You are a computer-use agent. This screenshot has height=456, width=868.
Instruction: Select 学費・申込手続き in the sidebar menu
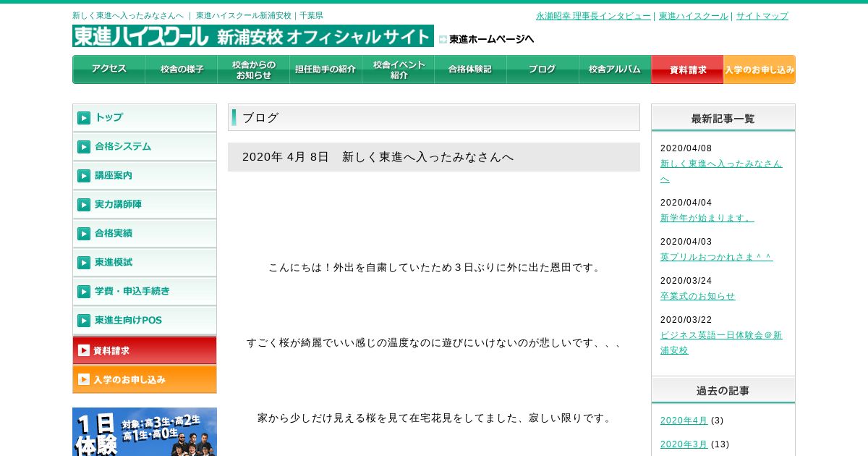[x=145, y=291]
